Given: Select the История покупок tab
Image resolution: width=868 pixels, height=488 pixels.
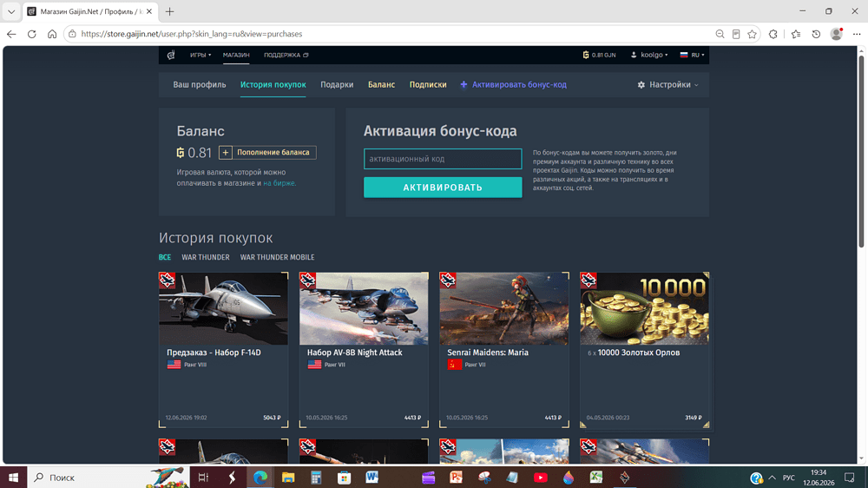Looking at the screenshot, I should pos(273,85).
